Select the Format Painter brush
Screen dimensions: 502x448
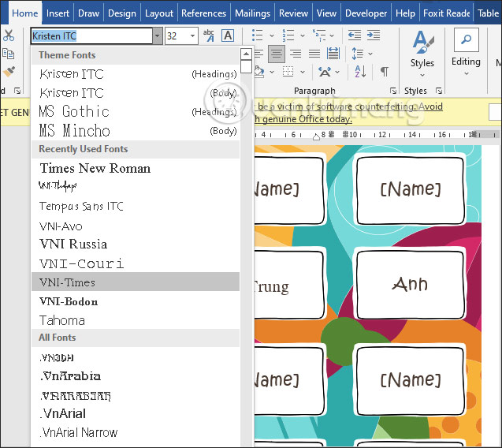coord(9,72)
